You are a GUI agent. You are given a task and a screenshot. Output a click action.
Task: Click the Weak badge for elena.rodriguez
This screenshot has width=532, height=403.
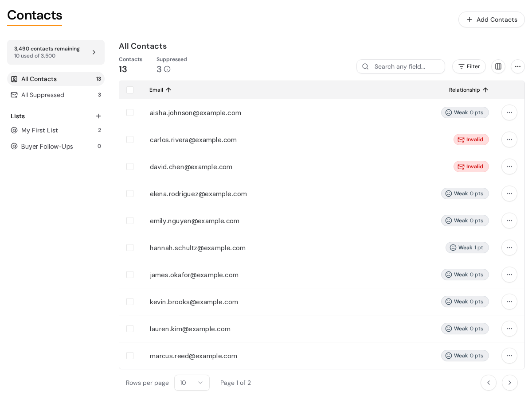(465, 194)
